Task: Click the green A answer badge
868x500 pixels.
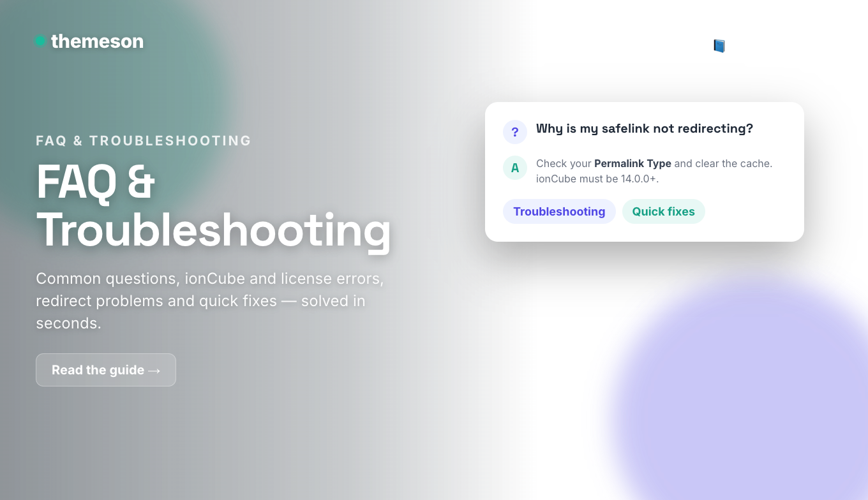Action: click(515, 168)
